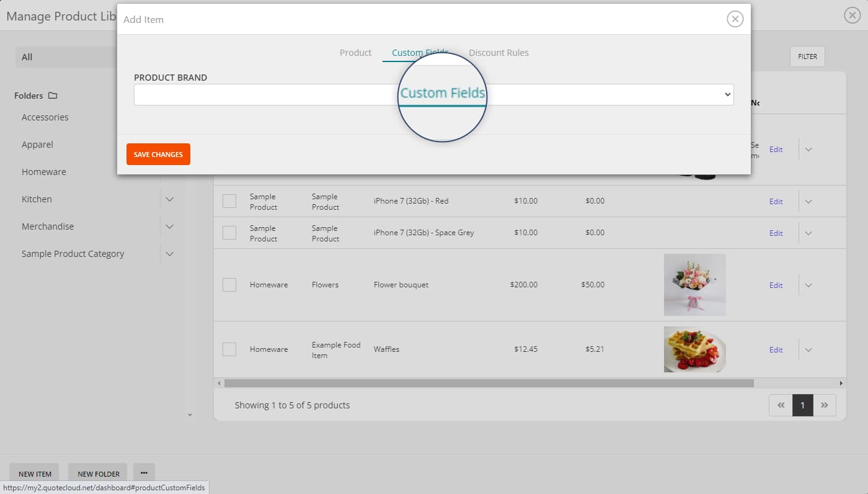Open the Discount Rules tab
This screenshot has height=494, width=868.
pyautogui.click(x=499, y=53)
